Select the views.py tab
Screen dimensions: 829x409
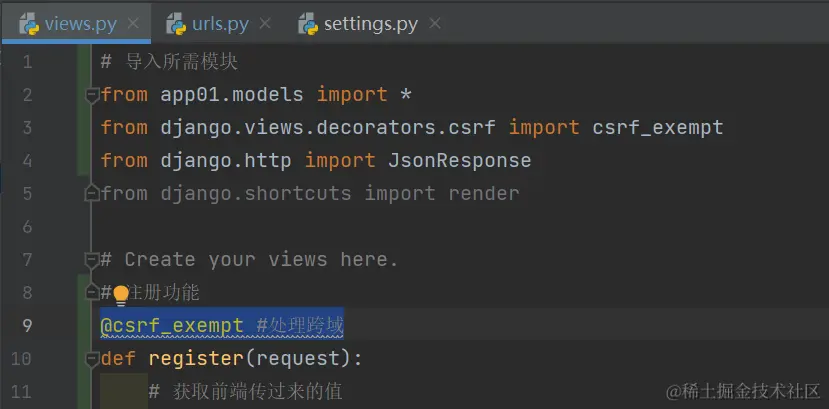(x=76, y=24)
